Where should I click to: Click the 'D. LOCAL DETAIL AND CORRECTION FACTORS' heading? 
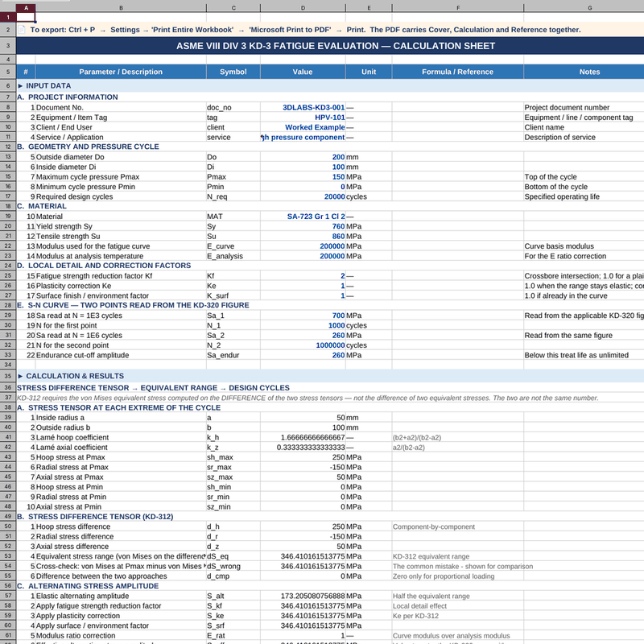pyautogui.click(x=104, y=266)
